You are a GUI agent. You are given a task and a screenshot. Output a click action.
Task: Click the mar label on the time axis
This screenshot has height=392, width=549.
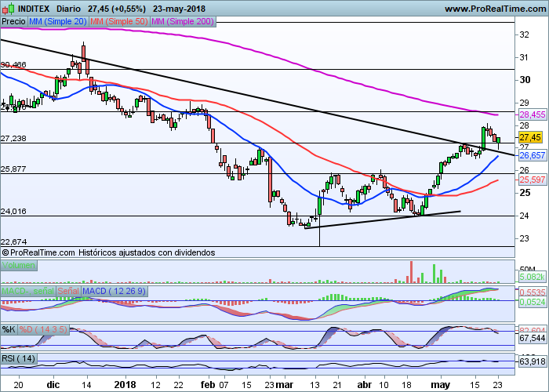point(284,385)
